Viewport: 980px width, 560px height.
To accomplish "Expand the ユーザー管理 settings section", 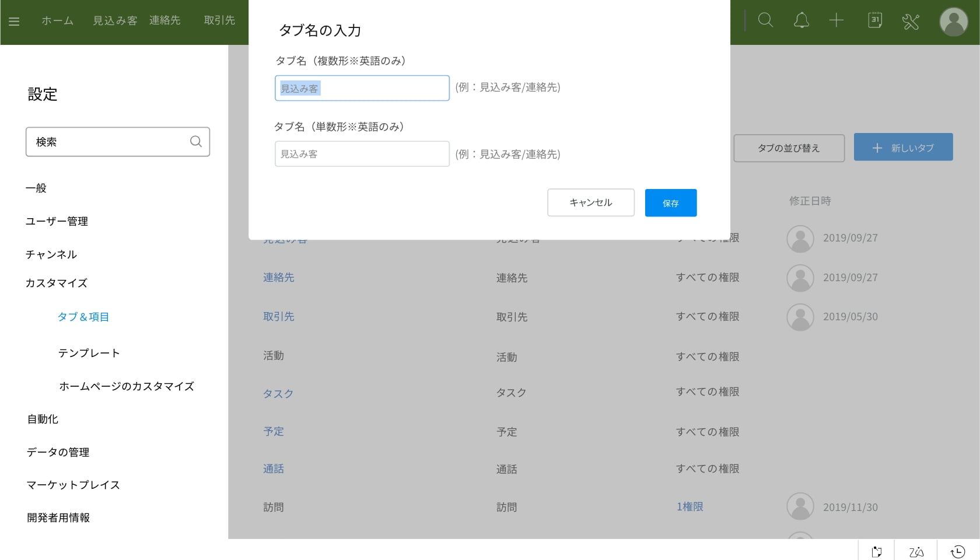I will click(x=57, y=221).
